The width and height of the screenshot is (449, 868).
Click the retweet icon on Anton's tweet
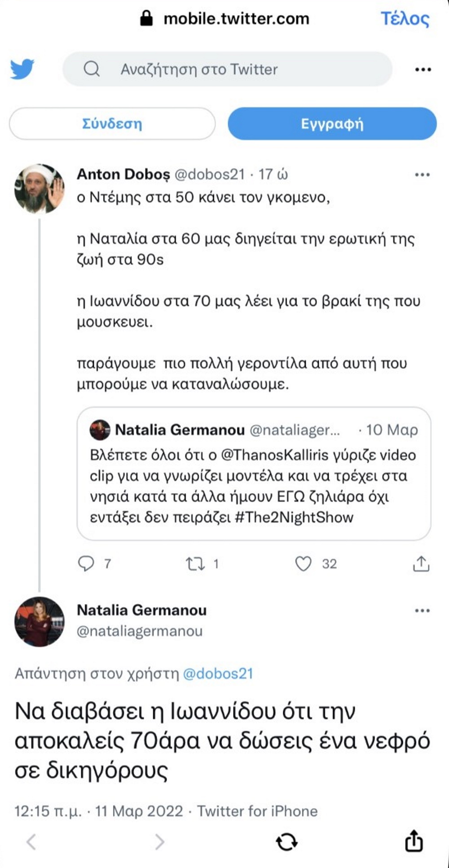point(196,564)
